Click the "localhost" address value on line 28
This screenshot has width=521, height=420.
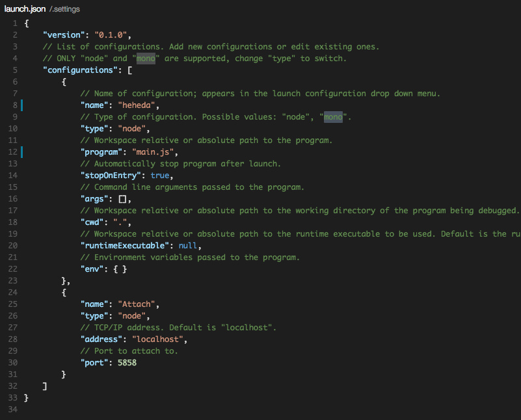coord(157,339)
